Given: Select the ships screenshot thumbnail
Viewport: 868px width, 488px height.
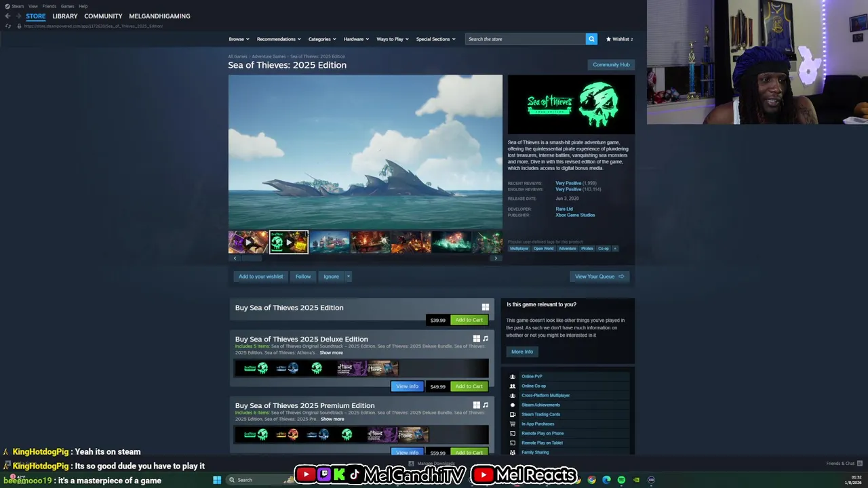Looking at the screenshot, I should pyautogui.click(x=330, y=242).
